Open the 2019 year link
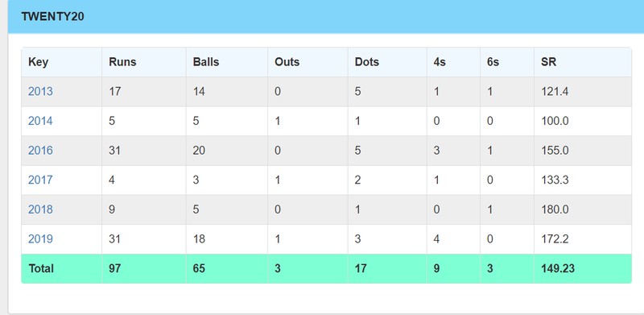 click(40, 239)
